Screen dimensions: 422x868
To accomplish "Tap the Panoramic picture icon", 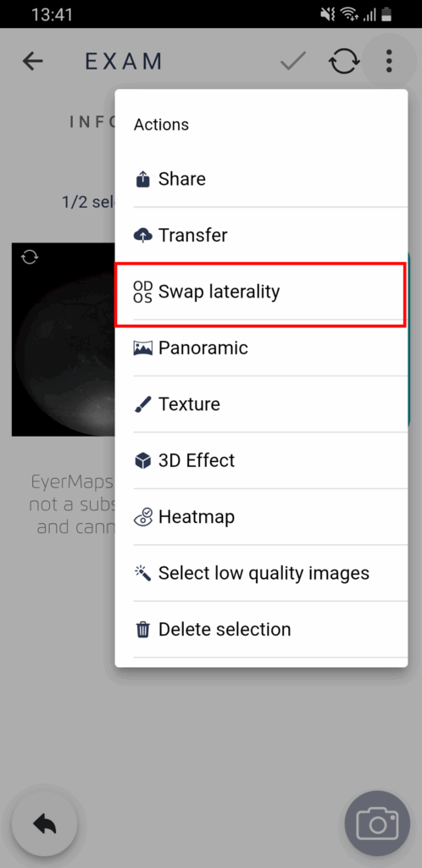I will tap(142, 348).
